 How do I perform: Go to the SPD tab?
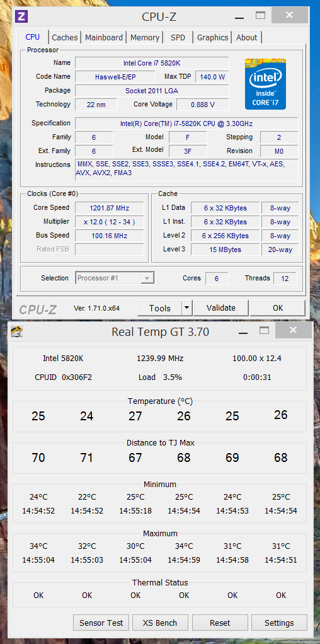tap(178, 37)
